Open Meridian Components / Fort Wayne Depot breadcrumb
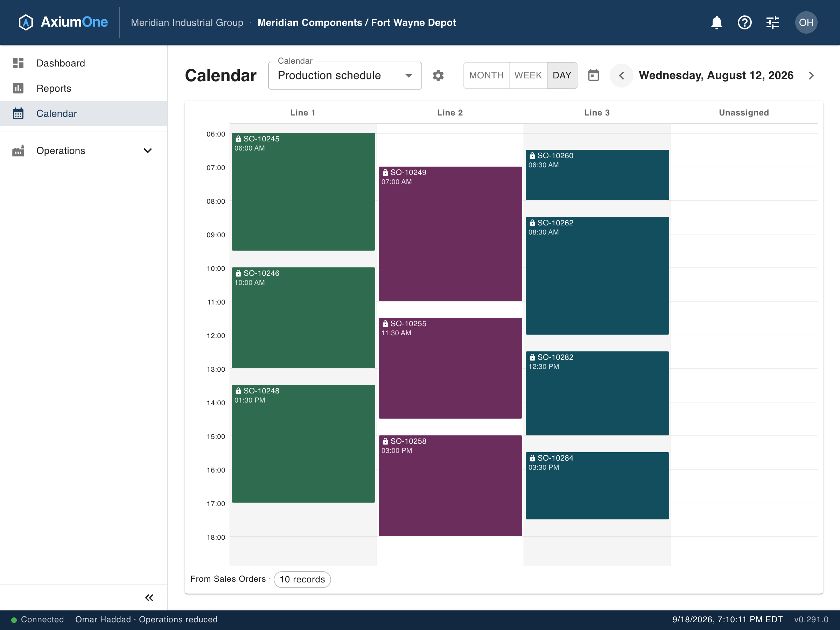The image size is (840, 630). point(357,22)
